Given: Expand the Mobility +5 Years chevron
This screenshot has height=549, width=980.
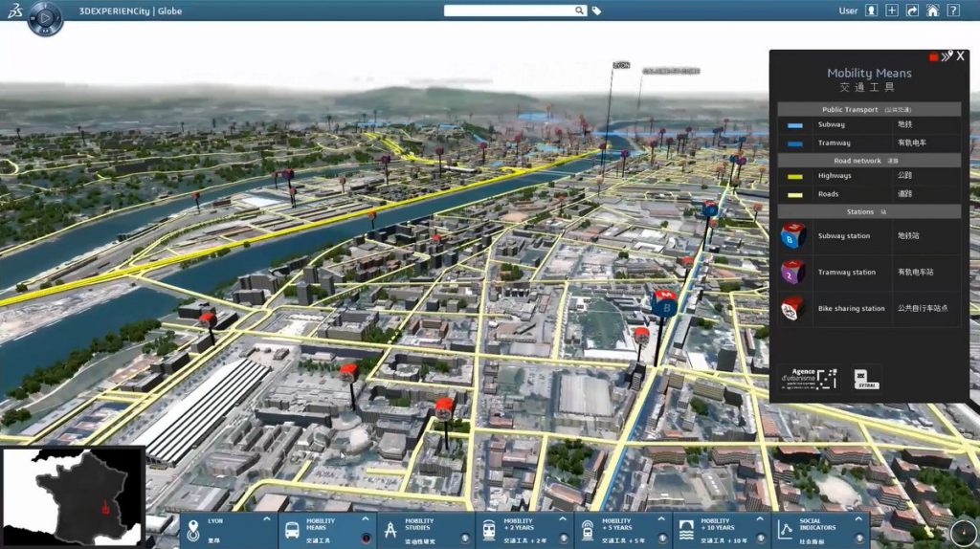Looking at the screenshot, I should click(x=661, y=519).
